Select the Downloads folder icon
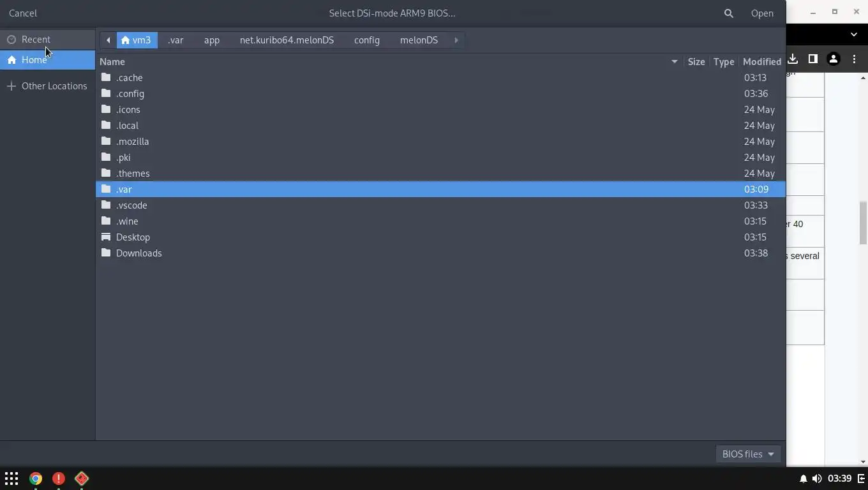The image size is (868, 490). pyautogui.click(x=106, y=253)
